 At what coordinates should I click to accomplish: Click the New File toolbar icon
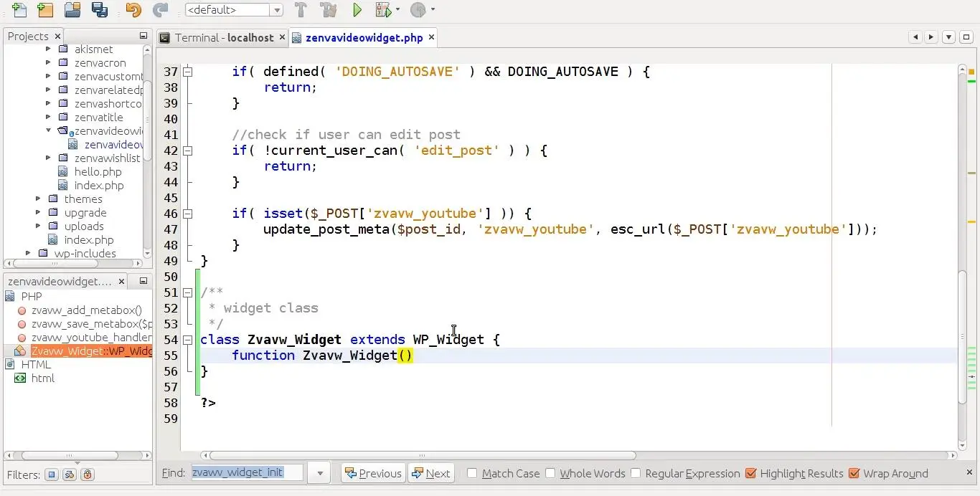[x=19, y=10]
